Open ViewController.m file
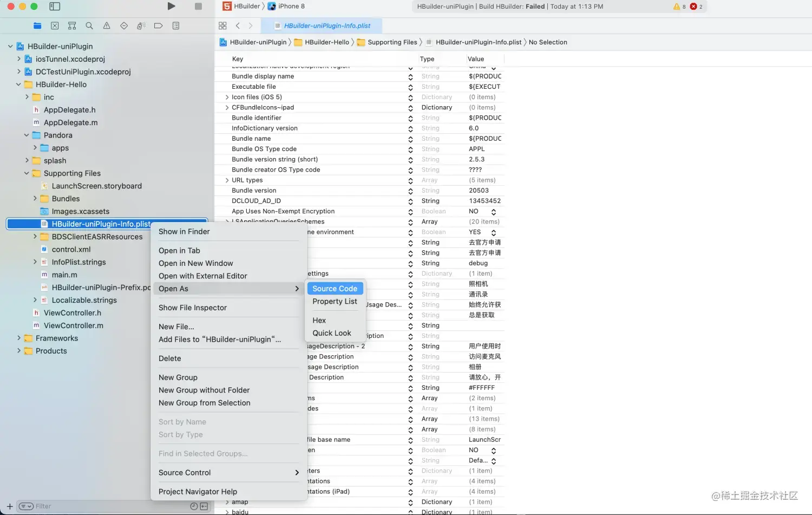The image size is (812, 515). 73,325
